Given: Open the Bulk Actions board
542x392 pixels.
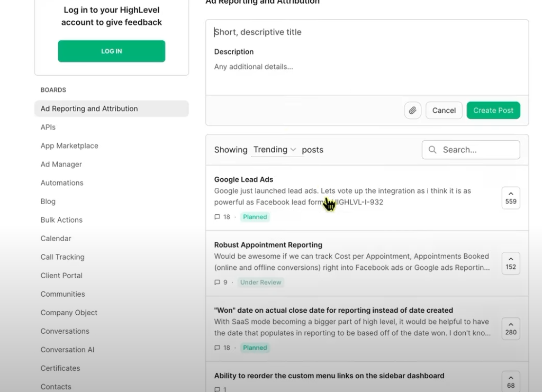Looking at the screenshot, I should [61, 220].
